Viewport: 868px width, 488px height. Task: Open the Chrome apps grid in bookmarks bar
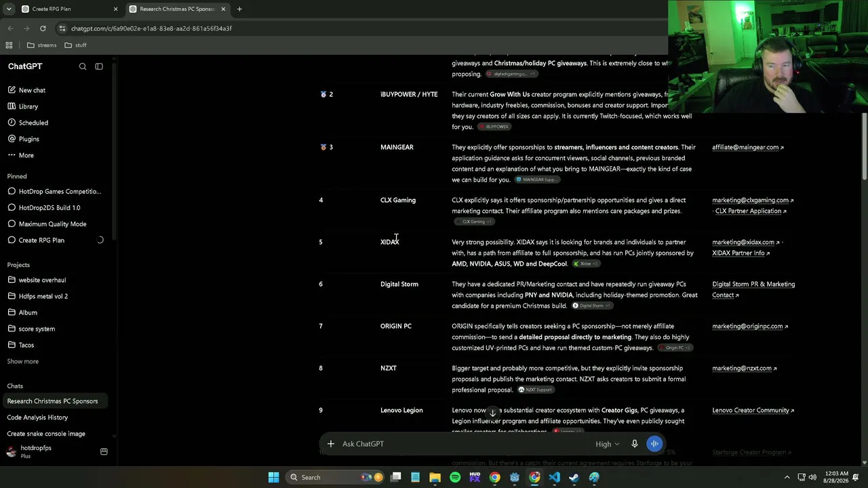(9, 45)
